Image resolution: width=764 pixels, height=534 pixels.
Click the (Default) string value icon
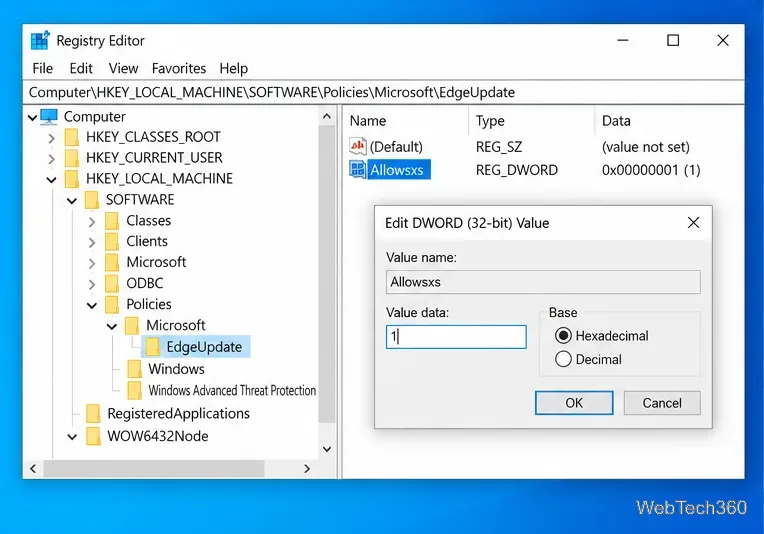tap(358, 146)
